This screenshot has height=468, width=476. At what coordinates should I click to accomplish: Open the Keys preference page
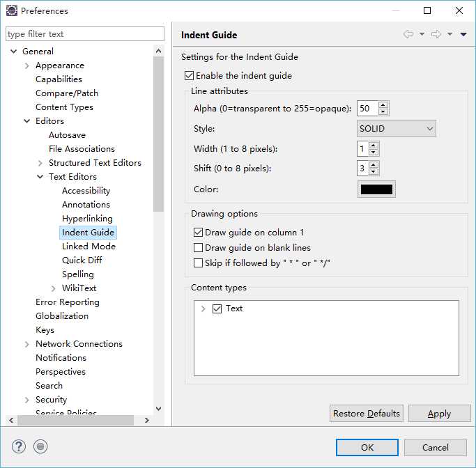pos(45,330)
